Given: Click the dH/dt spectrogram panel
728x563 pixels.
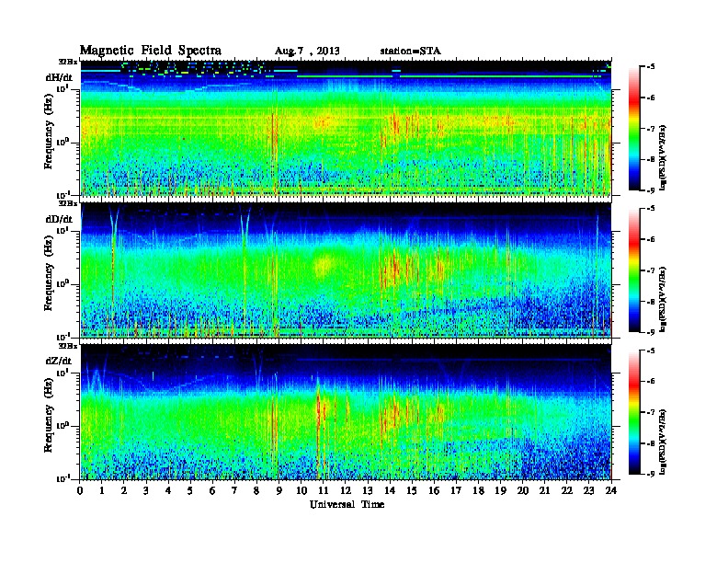Looking at the screenshot, I should (x=346, y=128).
